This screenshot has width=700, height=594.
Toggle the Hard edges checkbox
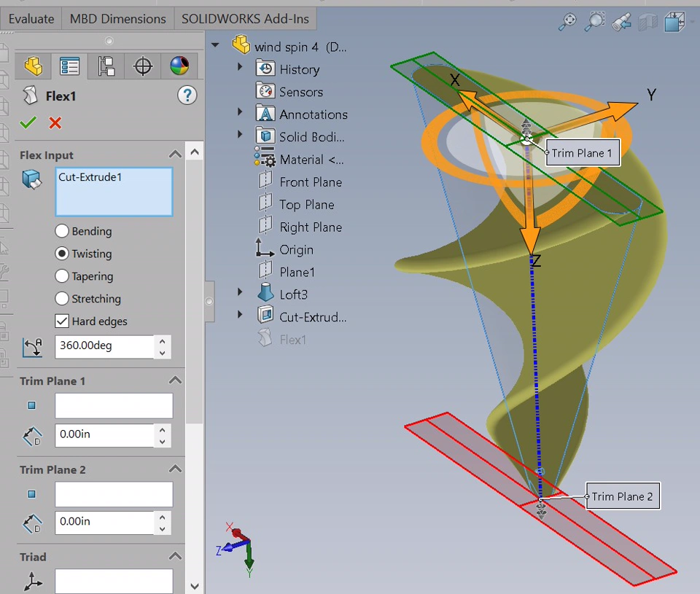61,321
